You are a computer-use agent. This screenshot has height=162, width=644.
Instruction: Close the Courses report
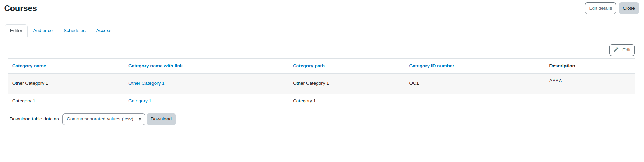point(629,8)
